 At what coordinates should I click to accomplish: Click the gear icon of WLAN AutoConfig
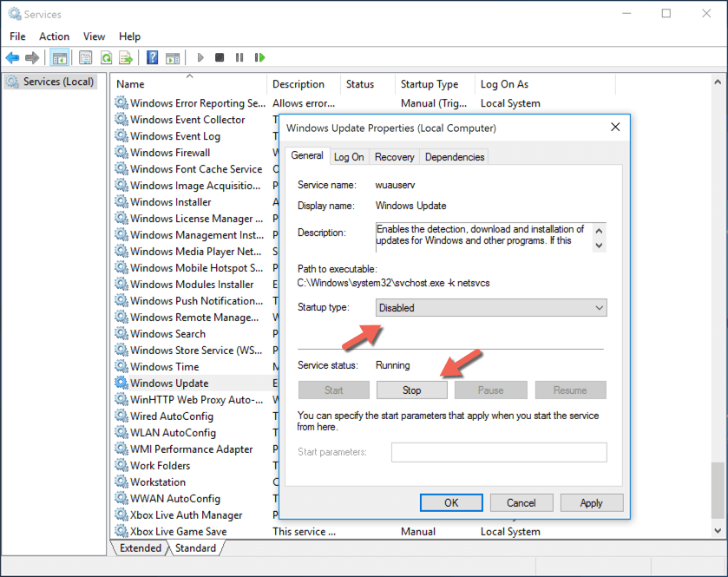[x=121, y=432]
